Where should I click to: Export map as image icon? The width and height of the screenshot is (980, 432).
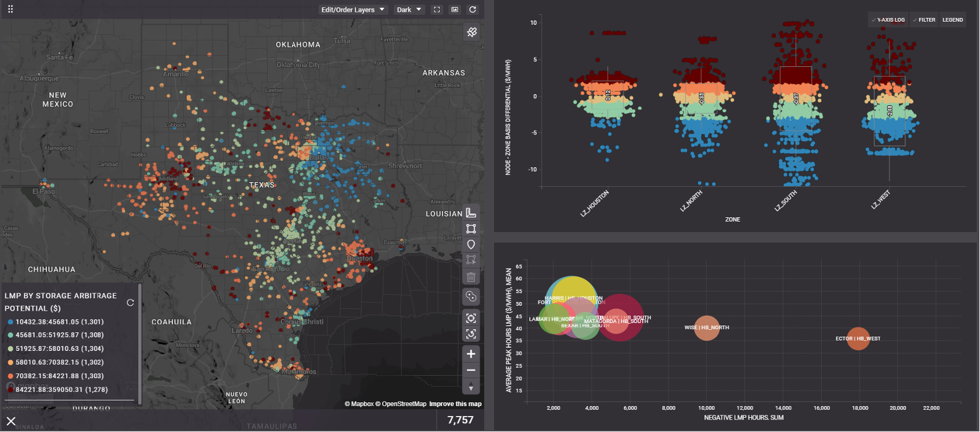click(x=455, y=10)
